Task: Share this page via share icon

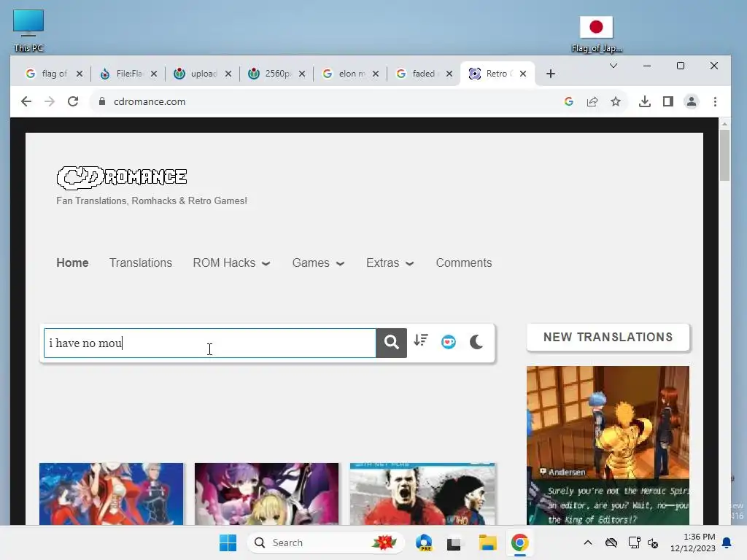Action: pos(592,101)
